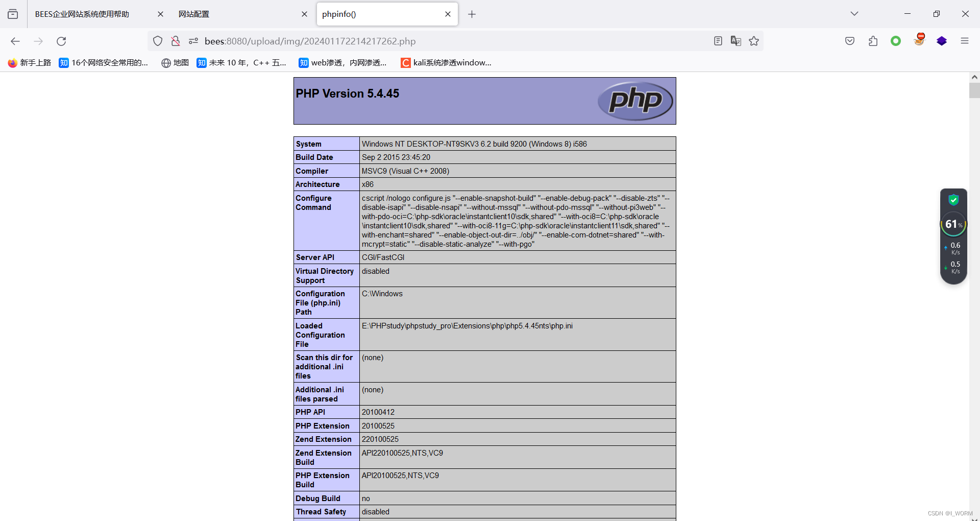Screen dimensions: 980x521
Task: Click the browser back arrow
Action: [15, 41]
